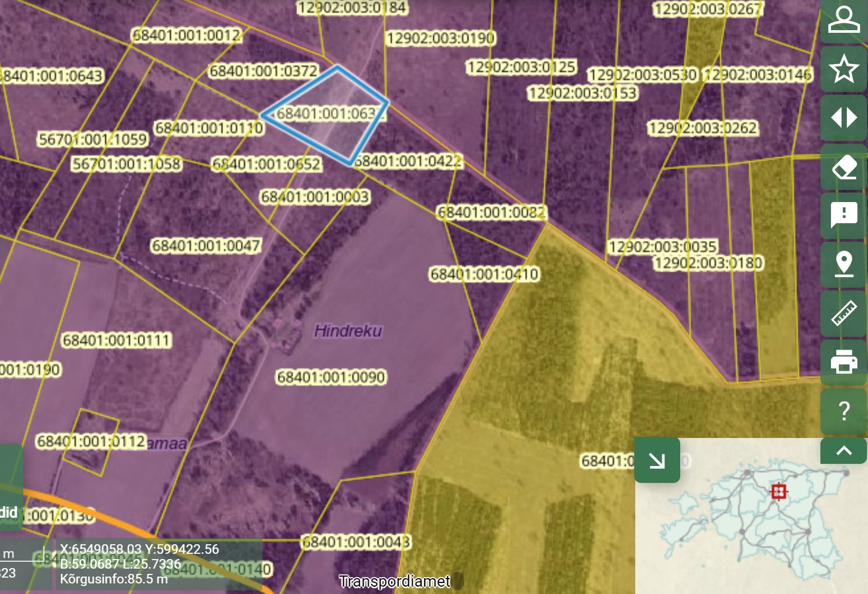Click the red position marker on overview map

(779, 491)
